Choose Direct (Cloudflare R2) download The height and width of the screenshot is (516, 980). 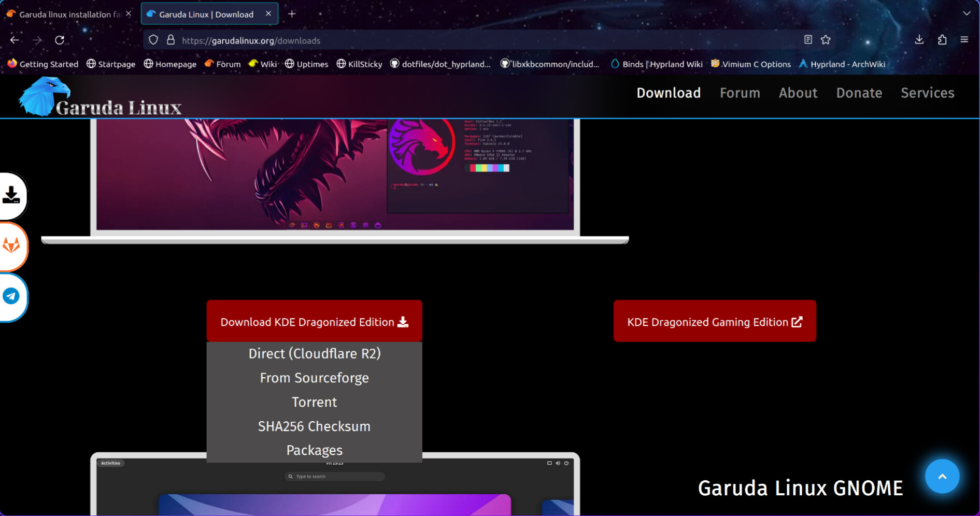click(314, 353)
